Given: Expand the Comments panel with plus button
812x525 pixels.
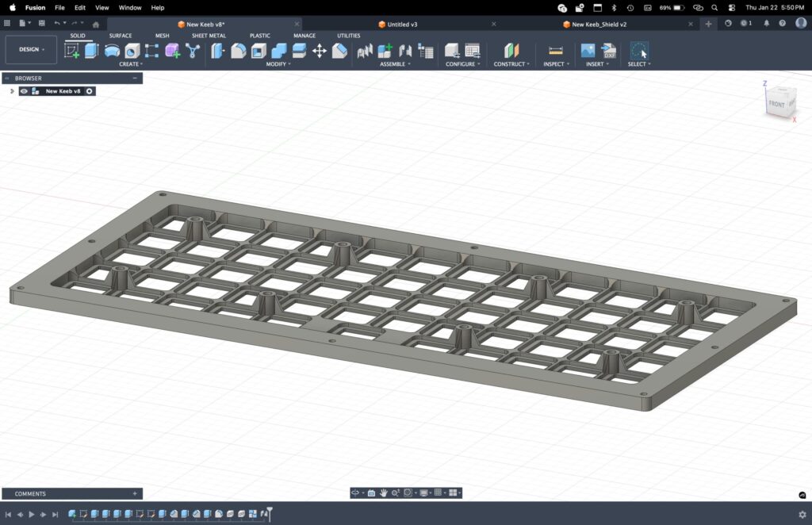Looking at the screenshot, I should click(135, 493).
